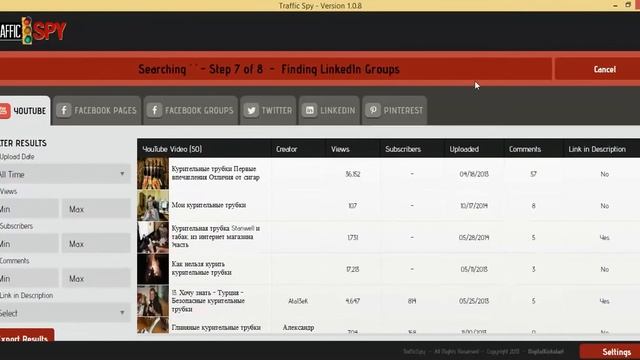Open thumbnail of 'Мои курительные трубки' video
640x360 pixels.
click(x=153, y=205)
